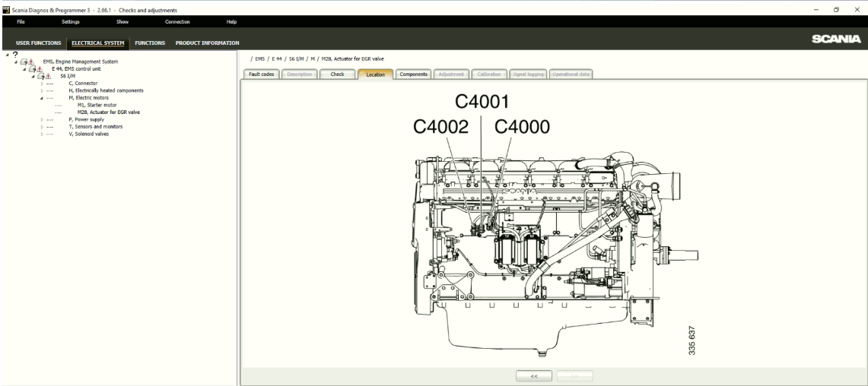Expand H, Electrically heated components
This screenshot has height=386, width=868.
coord(42,90)
